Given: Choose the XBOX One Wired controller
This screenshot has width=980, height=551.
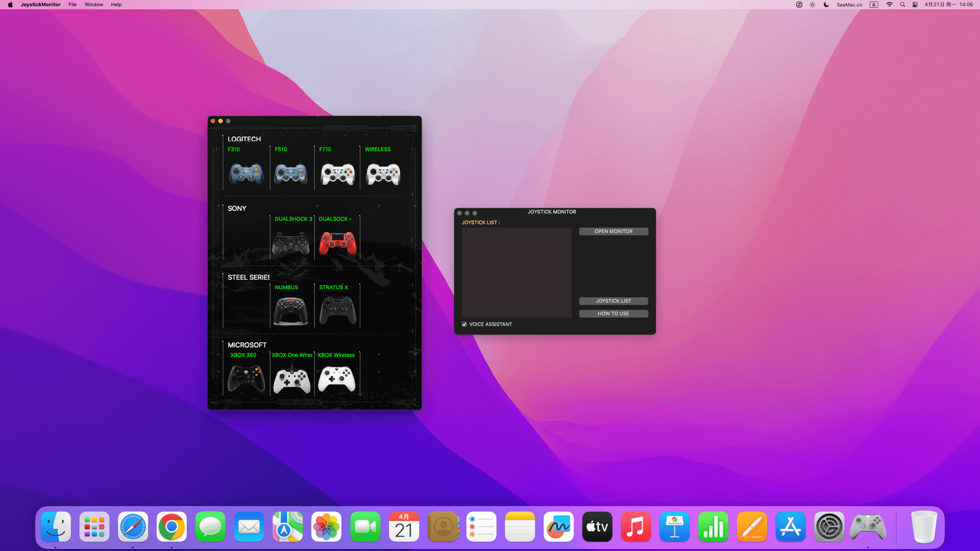Looking at the screenshot, I should pos(292,380).
